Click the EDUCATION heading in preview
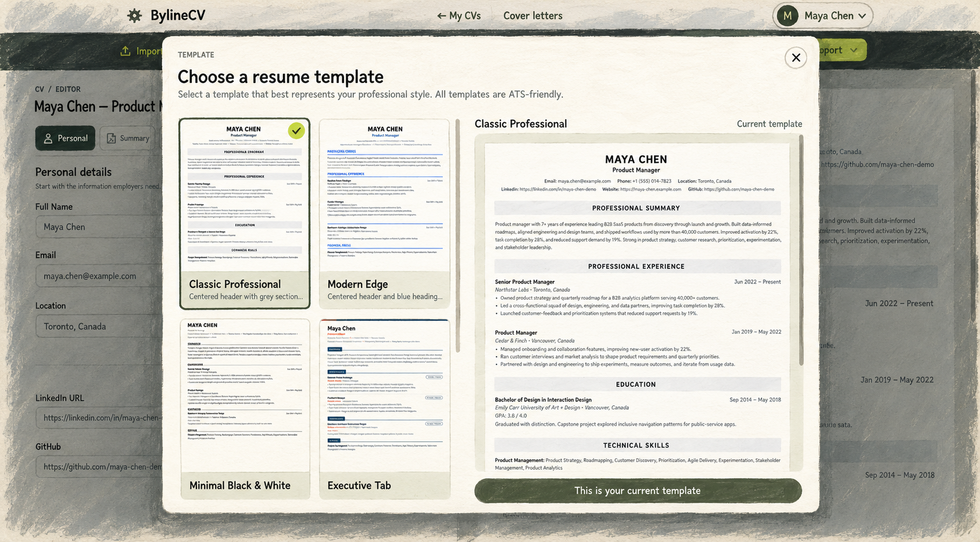This screenshot has height=542, width=980. click(636, 385)
